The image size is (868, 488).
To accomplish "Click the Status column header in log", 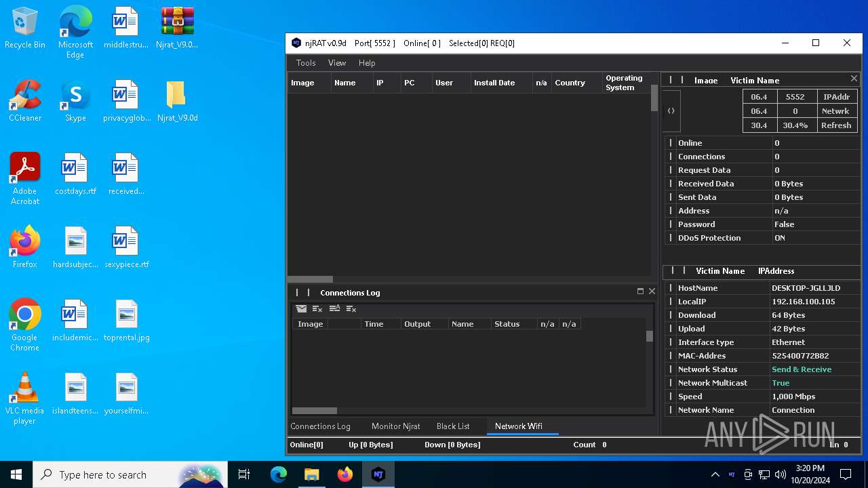I will click(x=514, y=324).
